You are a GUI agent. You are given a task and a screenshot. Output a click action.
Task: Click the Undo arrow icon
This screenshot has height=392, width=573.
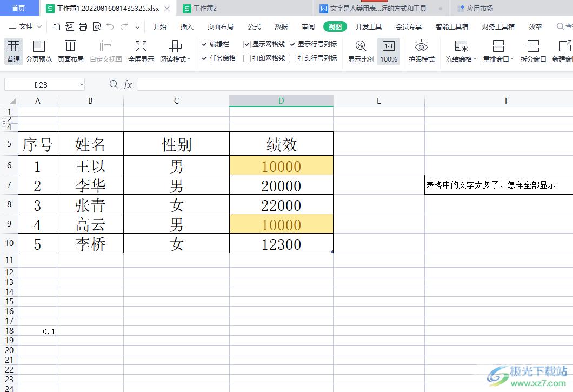click(x=110, y=26)
